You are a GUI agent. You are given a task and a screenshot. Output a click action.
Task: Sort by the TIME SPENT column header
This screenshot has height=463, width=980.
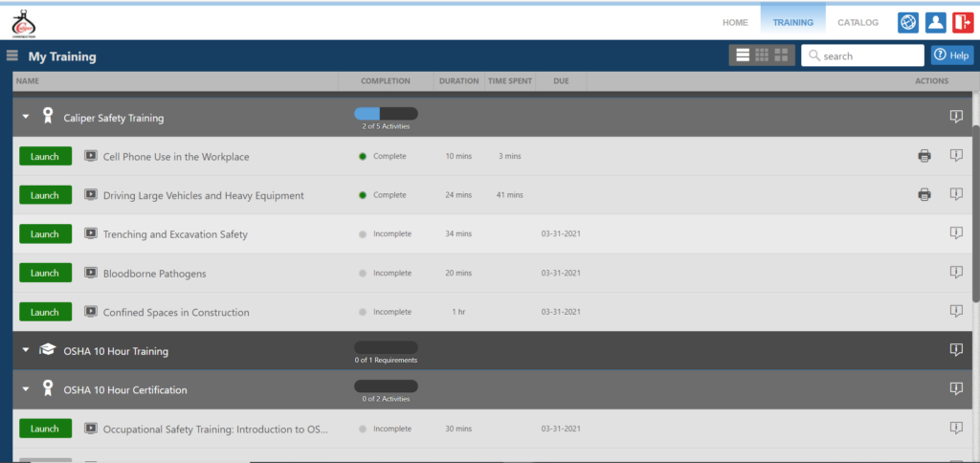coord(510,81)
